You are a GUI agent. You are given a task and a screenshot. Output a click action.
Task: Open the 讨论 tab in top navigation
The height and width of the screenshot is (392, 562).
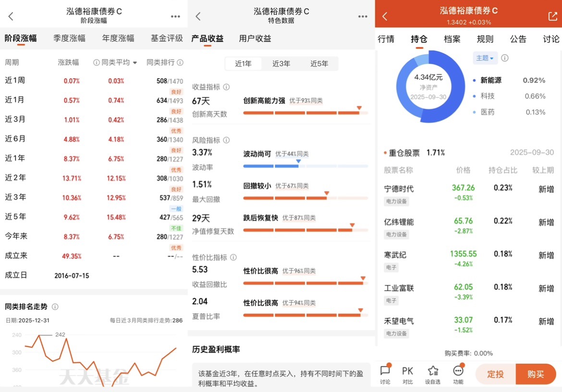point(551,39)
